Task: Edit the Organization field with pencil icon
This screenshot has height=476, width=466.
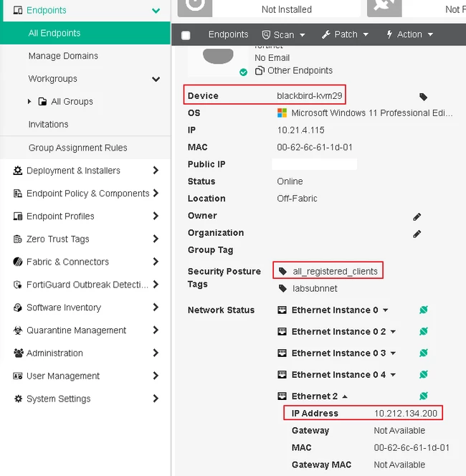Action: (417, 234)
